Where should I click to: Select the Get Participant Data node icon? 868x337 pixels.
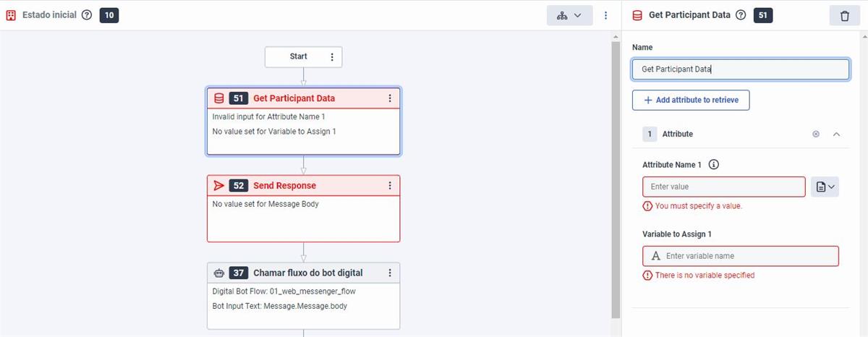219,98
